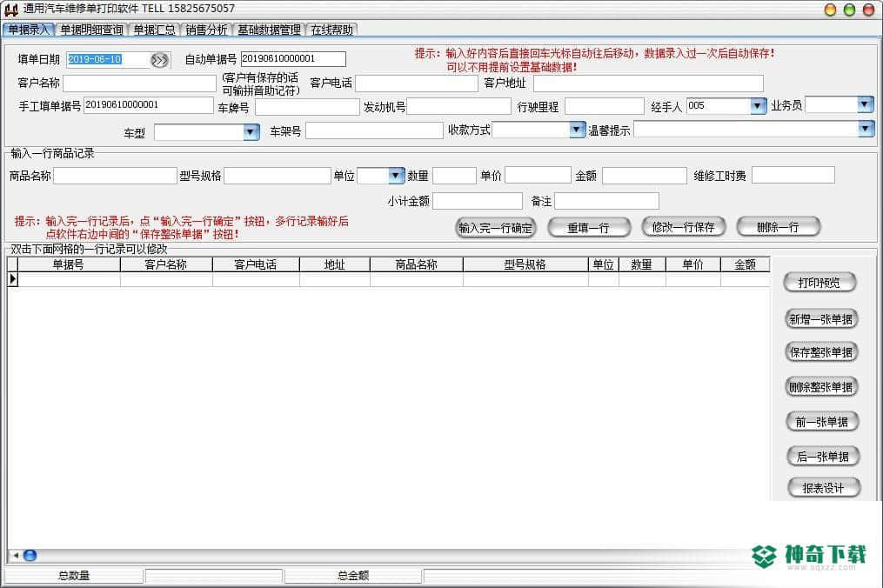883x588 pixels.
Task: Open the 车型 dropdown list
Action: click(251, 132)
